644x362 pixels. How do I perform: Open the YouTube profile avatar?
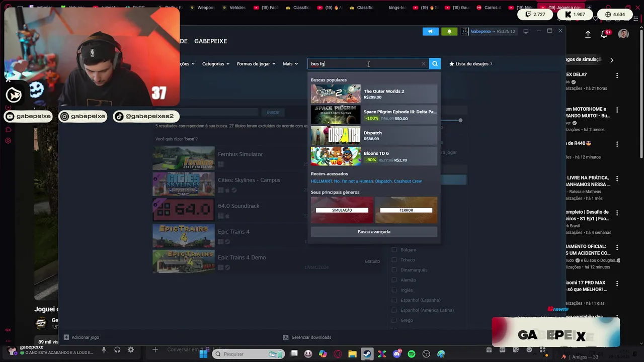(623, 34)
